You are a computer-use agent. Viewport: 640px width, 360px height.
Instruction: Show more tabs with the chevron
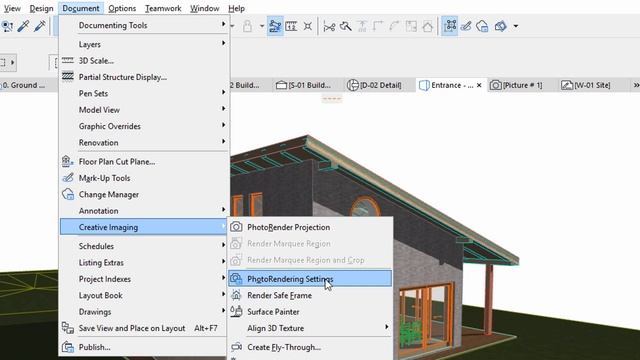tap(636, 85)
